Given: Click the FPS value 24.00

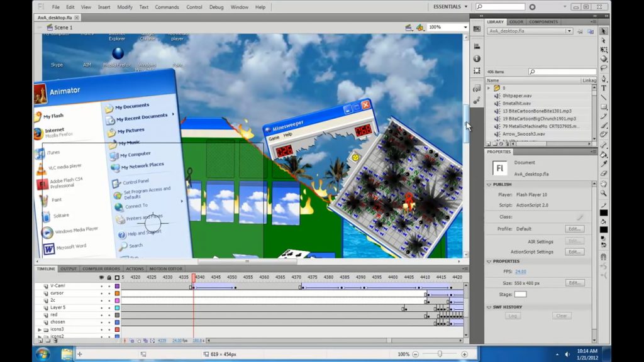Looking at the screenshot, I should pyautogui.click(x=520, y=271).
